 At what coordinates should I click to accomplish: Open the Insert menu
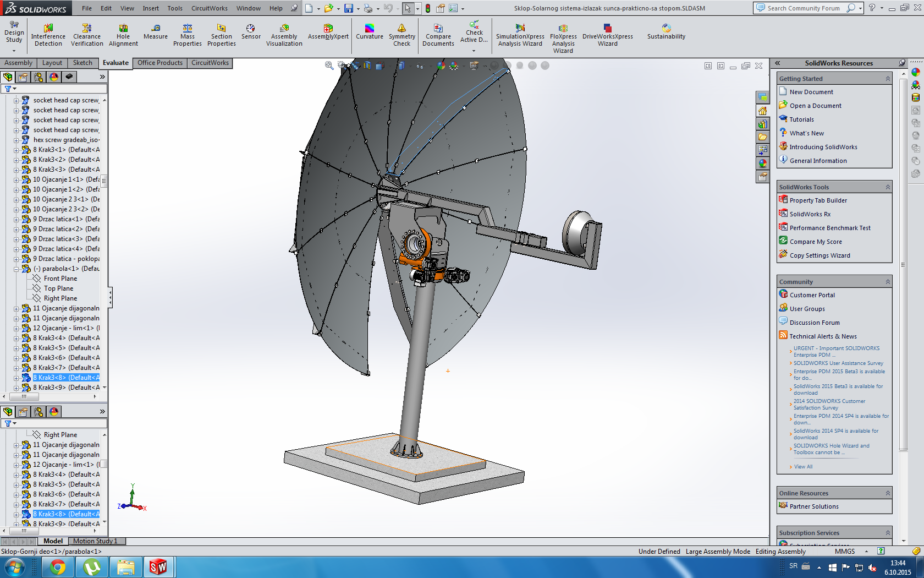point(151,8)
